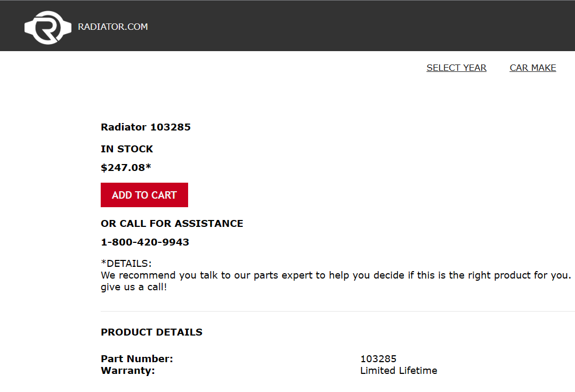The width and height of the screenshot is (575, 392).
Task: Click the Part Number: field label
Action: click(x=137, y=358)
